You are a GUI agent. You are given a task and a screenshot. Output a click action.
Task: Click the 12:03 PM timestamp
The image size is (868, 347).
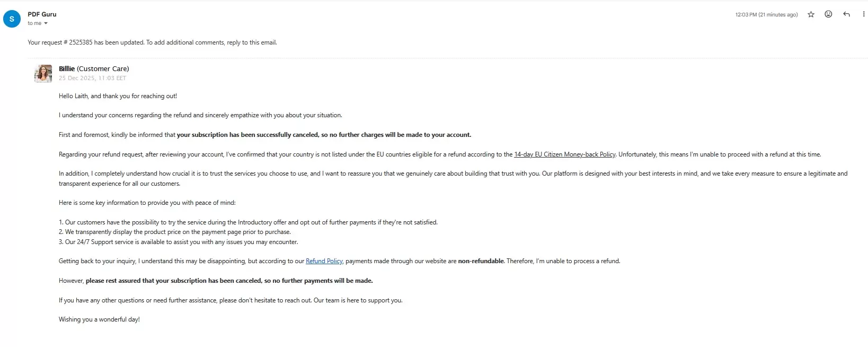click(766, 15)
